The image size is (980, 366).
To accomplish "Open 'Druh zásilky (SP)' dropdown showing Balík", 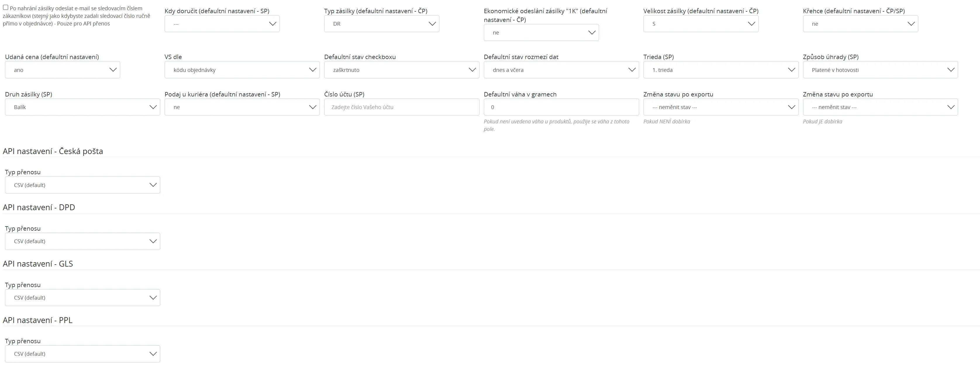I will point(82,107).
